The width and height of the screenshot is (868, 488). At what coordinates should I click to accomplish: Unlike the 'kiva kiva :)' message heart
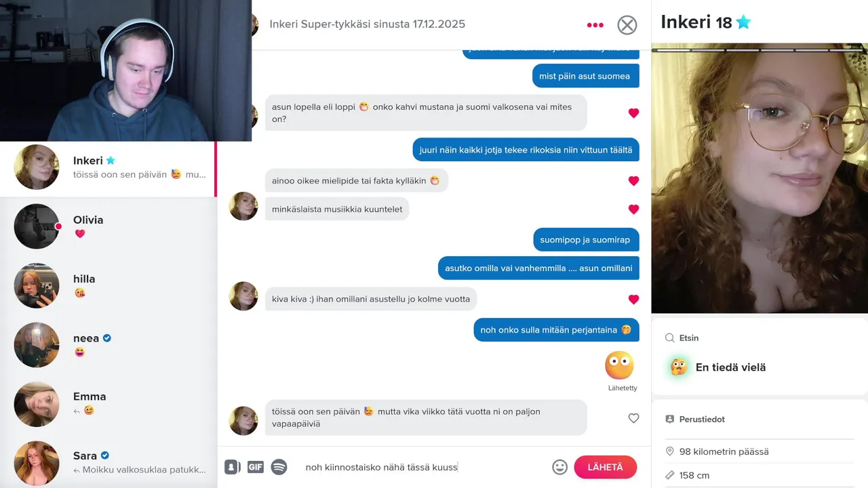click(633, 300)
